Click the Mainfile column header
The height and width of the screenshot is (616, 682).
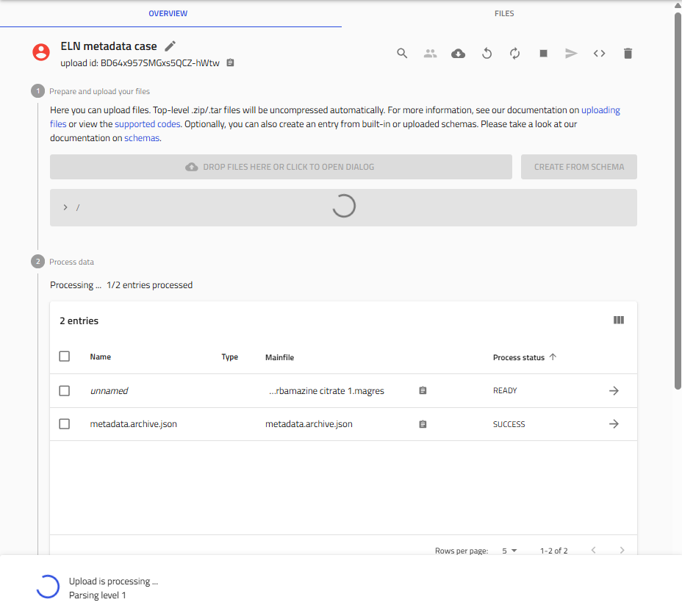(x=280, y=357)
